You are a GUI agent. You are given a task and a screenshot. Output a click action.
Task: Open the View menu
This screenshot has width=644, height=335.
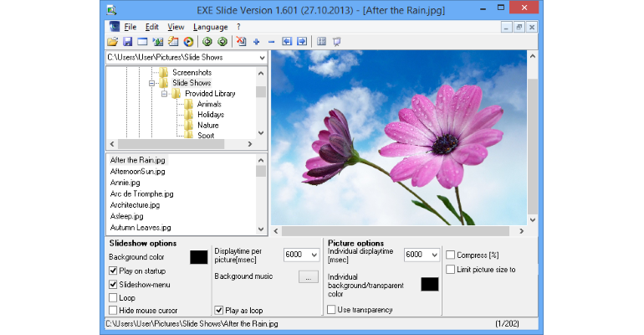tap(176, 27)
